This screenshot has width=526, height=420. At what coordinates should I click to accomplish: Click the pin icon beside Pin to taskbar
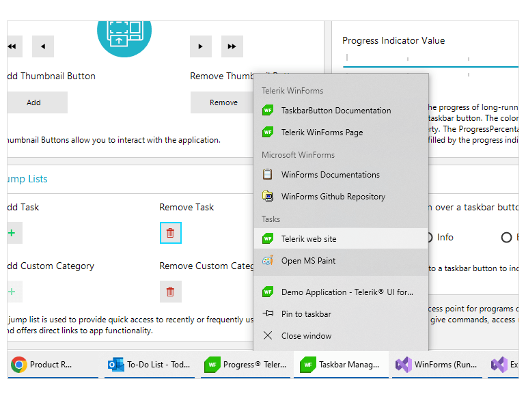click(x=268, y=313)
